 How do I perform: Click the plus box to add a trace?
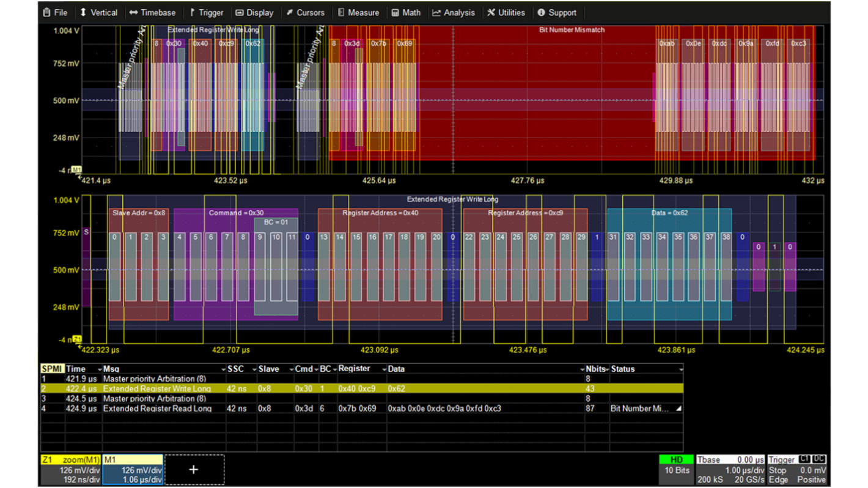tap(194, 470)
